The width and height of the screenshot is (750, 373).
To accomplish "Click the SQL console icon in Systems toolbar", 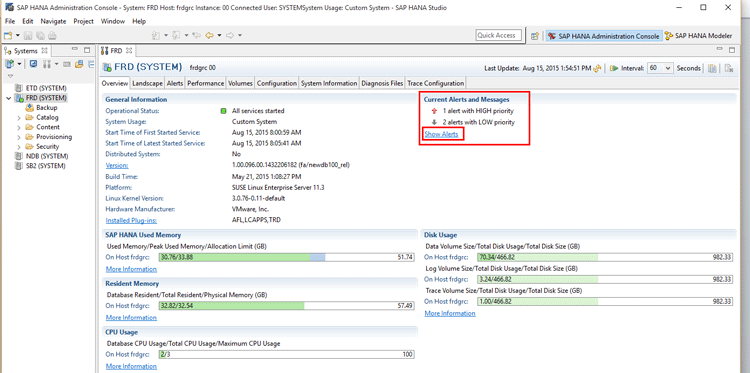I will click(x=66, y=64).
